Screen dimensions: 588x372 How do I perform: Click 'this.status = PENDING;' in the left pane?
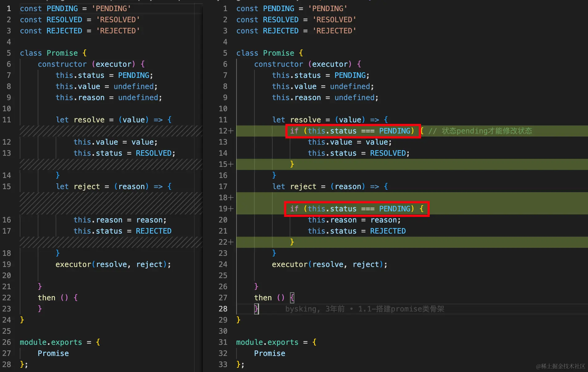(104, 75)
